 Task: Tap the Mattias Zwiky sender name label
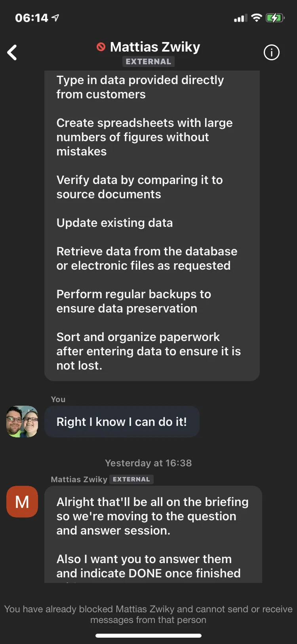79,479
